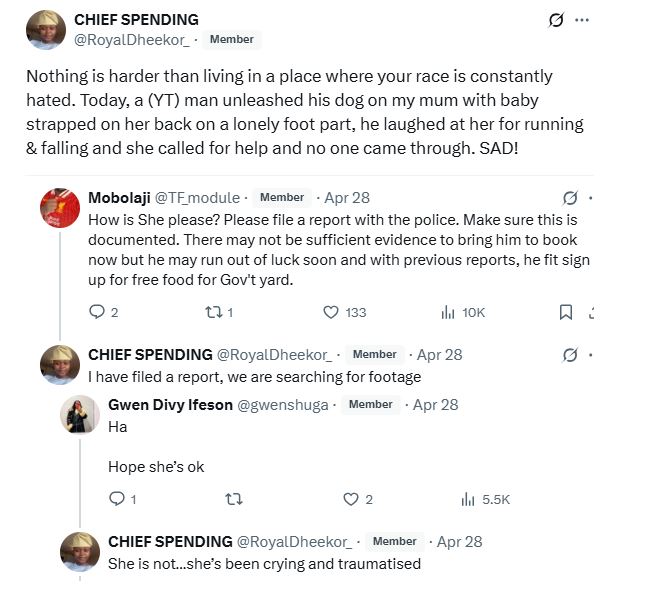The width and height of the screenshot is (661, 591).
Task: Click Gwen Divy Ifeson's profile picture
Action: (78, 414)
